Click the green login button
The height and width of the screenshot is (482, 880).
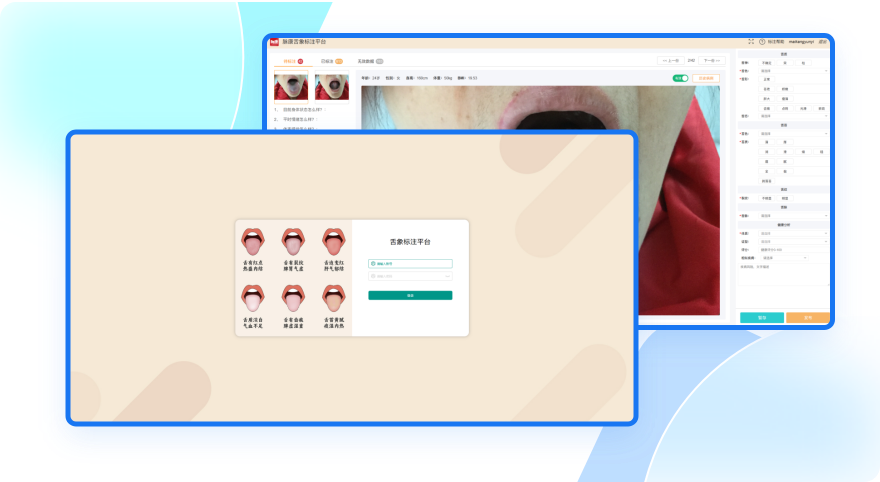(x=410, y=296)
